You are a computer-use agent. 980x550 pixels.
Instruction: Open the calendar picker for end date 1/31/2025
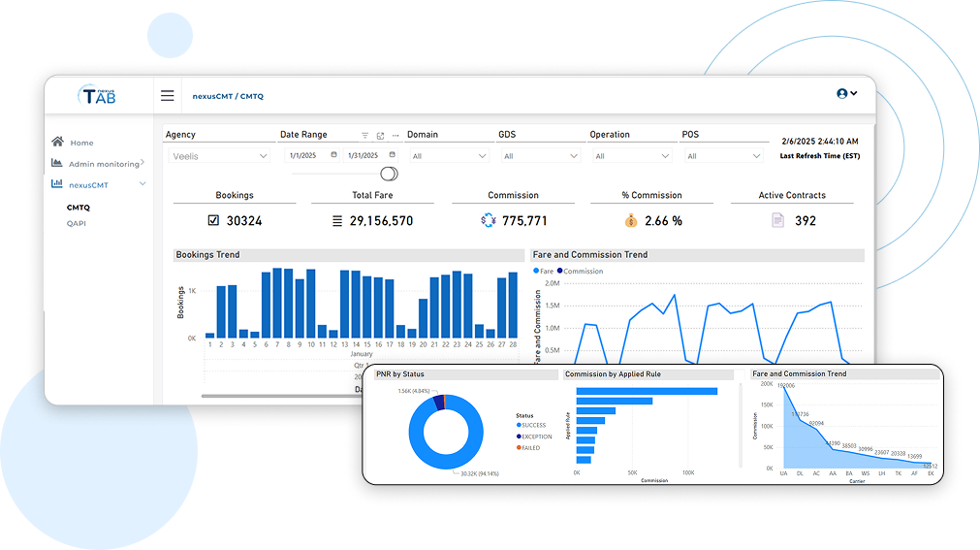[392, 155]
